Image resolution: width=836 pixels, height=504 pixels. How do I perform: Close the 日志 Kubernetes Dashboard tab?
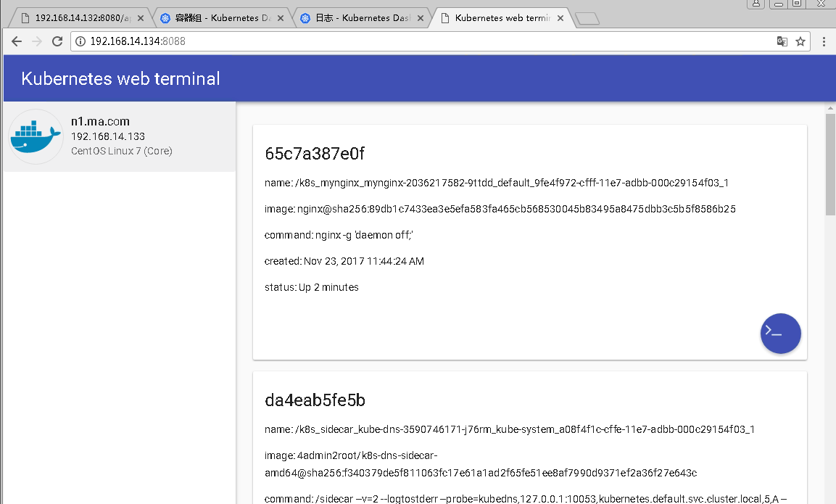(421, 18)
